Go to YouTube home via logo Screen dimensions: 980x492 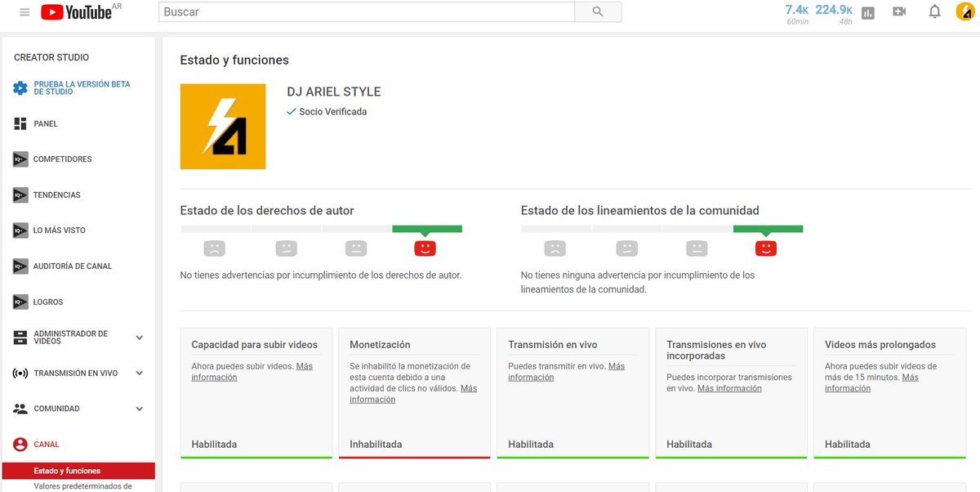click(76, 12)
